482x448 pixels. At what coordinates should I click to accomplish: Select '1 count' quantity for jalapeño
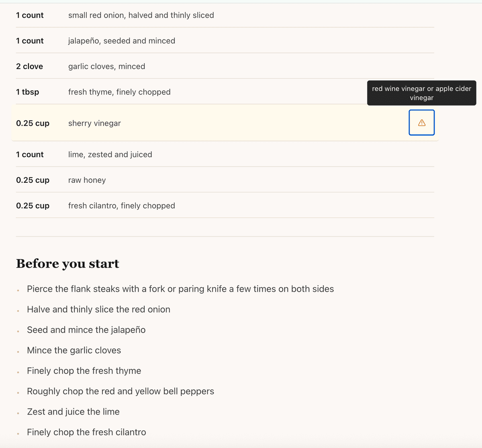coord(30,41)
